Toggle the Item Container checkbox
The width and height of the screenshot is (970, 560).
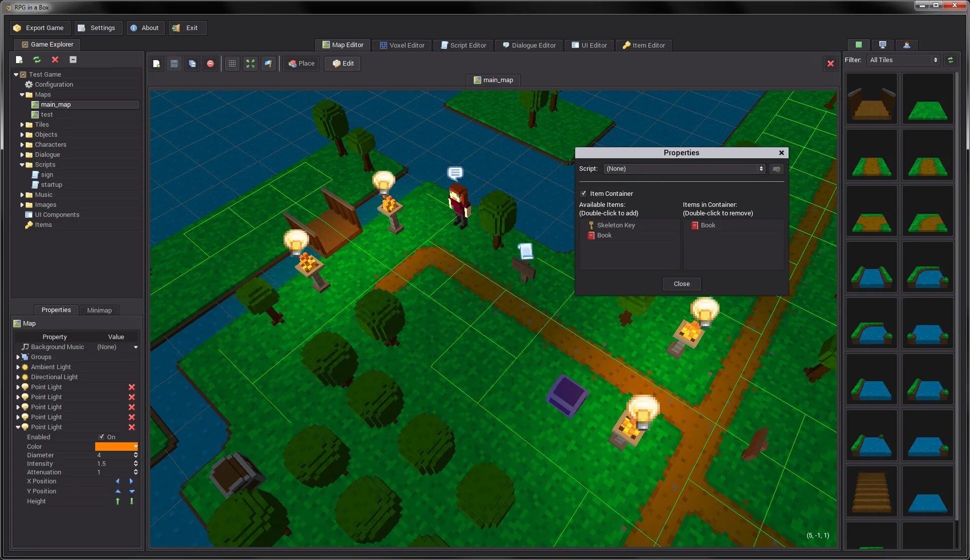pos(583,193)
